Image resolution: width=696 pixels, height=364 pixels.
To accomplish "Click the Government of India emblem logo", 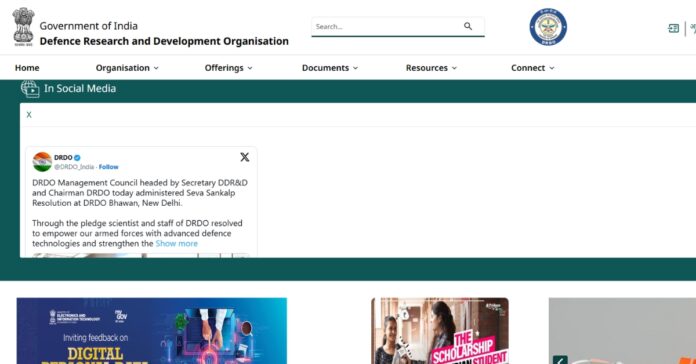I will (24, 27).
